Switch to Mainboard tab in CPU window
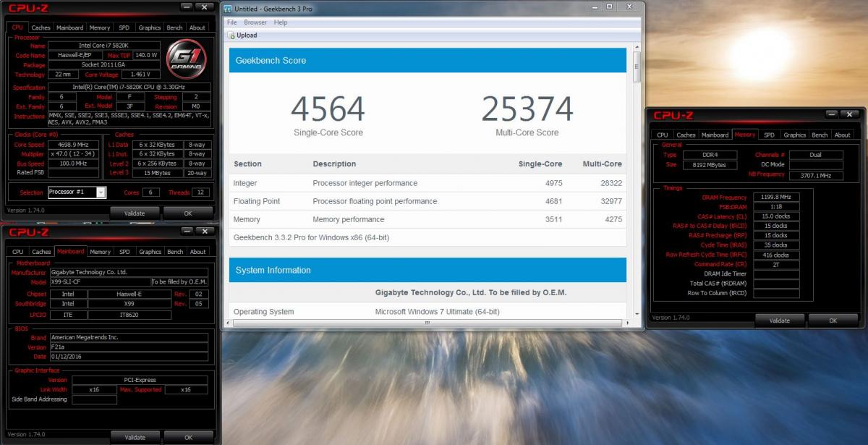 click(70, 27)
